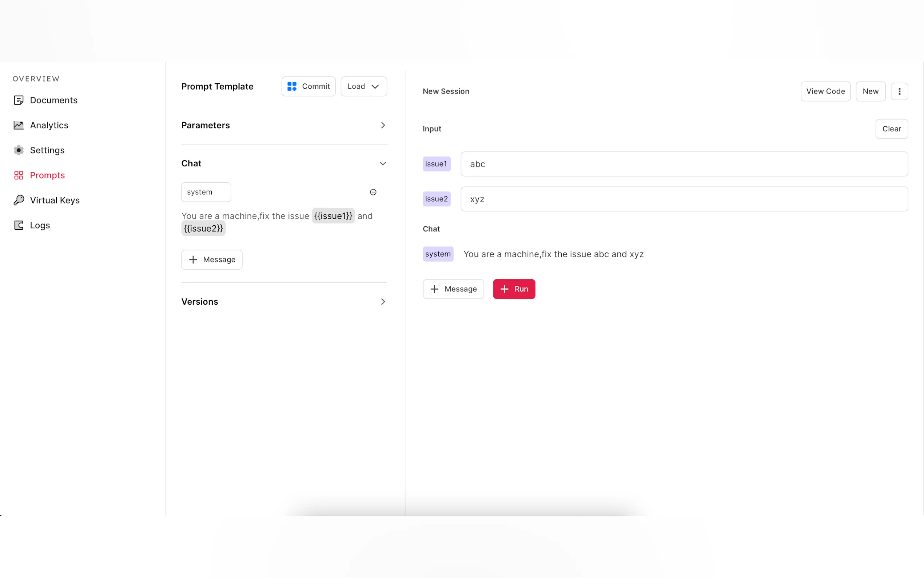Open the Load dropdown

click(x=363, y=86)
